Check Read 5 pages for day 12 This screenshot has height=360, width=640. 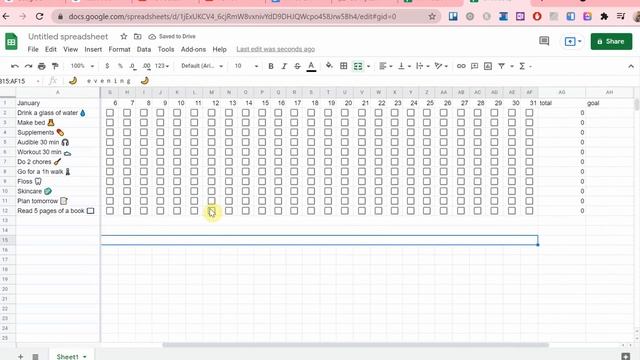211,211
